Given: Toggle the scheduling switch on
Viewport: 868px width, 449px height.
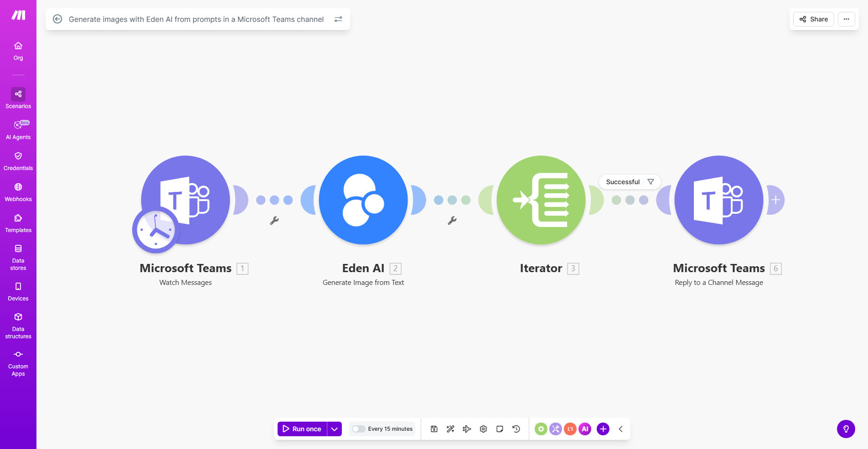Looking at the screenshot, I should click(x=358, y=429).
